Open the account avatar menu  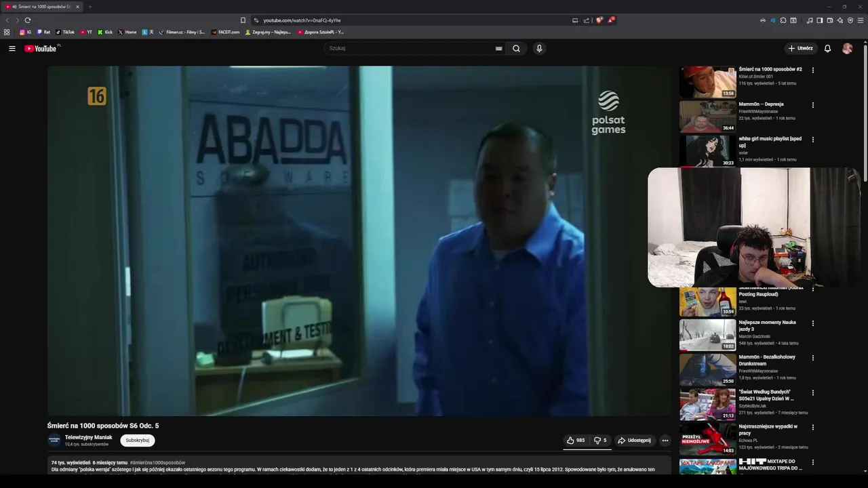[x=847, y=48]
